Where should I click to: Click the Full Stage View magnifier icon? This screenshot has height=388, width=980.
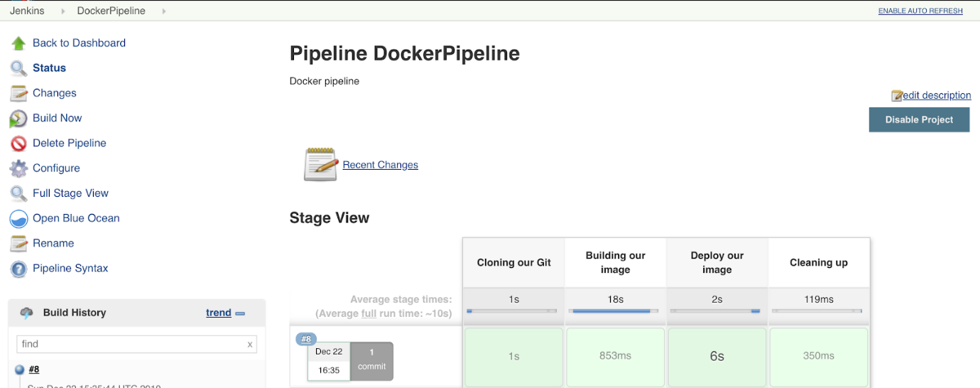18,193
